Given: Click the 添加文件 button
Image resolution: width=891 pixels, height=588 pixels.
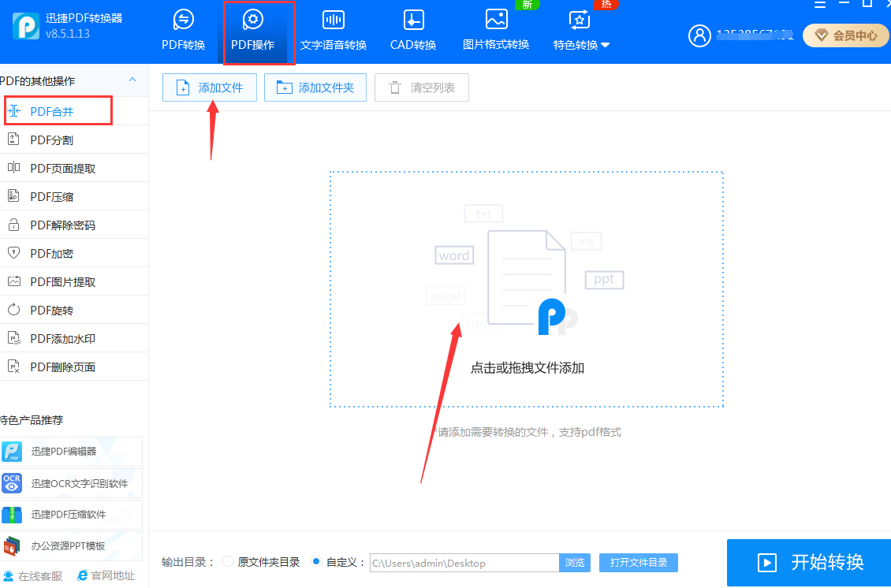Looking at the screenshot, I should click(209, 87).
